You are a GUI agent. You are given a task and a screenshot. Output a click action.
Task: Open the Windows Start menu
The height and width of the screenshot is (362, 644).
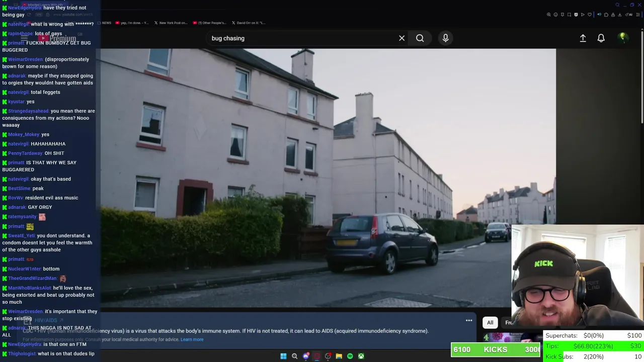tap(283, 356)
